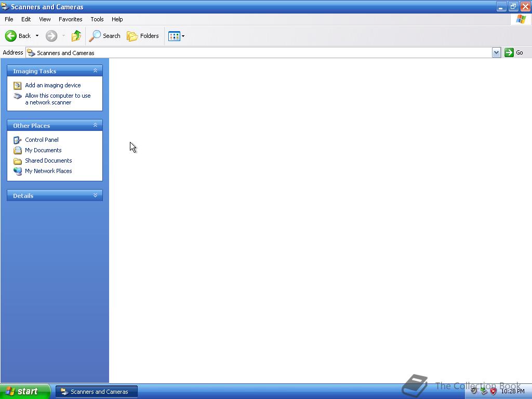Open Shared Documents link

pos(48,161)
